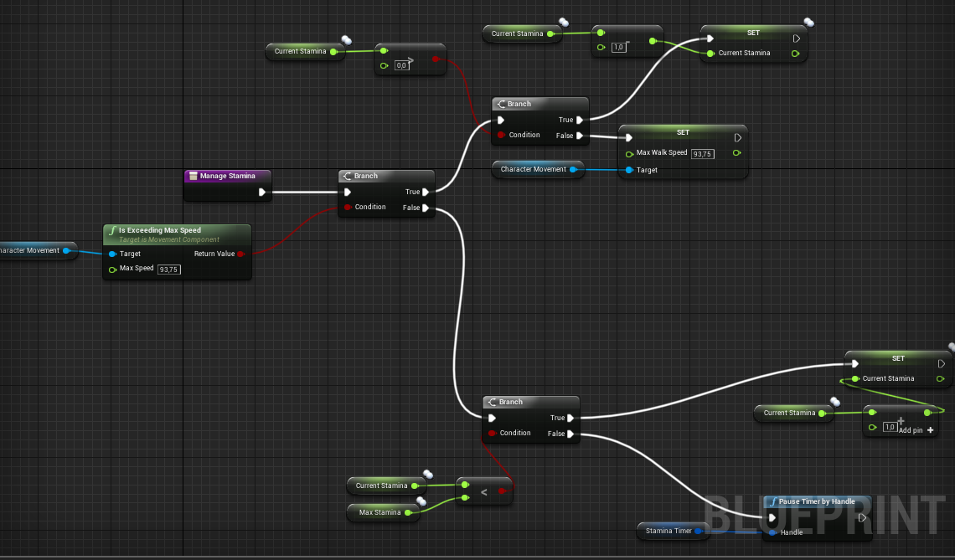Screen dimensions: 955x560
Task: Click the Handle input pin on Pause Timer
Action: coord(772,532)
